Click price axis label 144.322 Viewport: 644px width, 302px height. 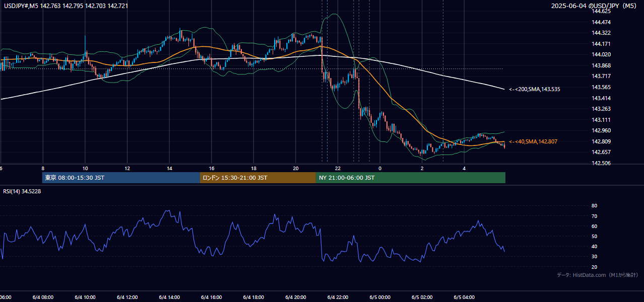coord(601,33)
